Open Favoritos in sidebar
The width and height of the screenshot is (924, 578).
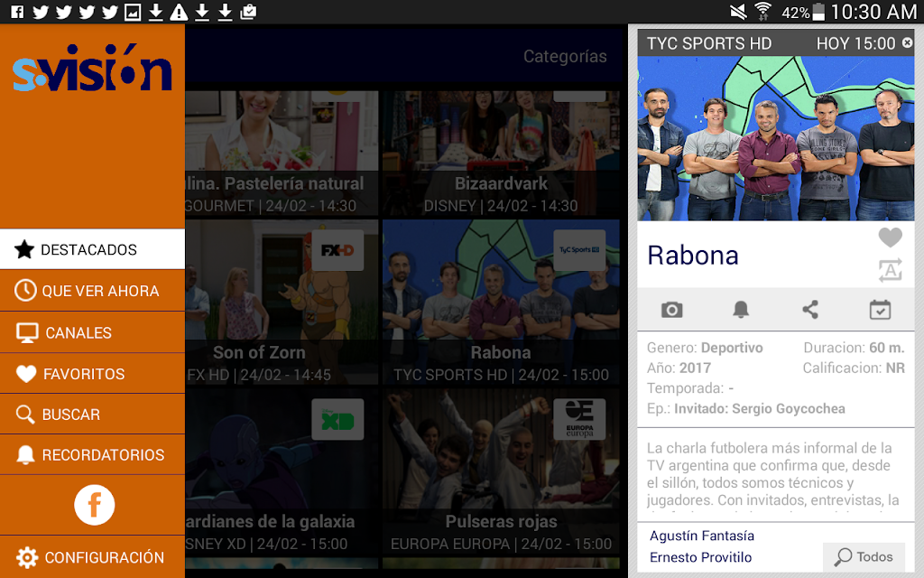click(93, 374)
